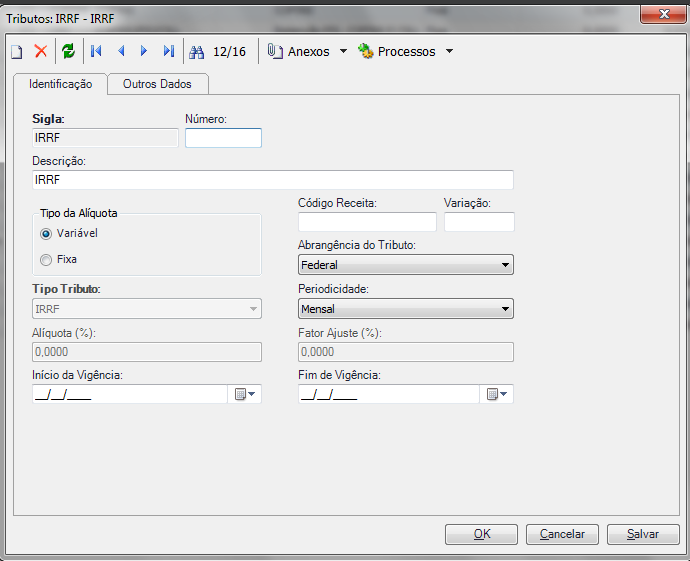Close the Tributos window

pos(664,14)
